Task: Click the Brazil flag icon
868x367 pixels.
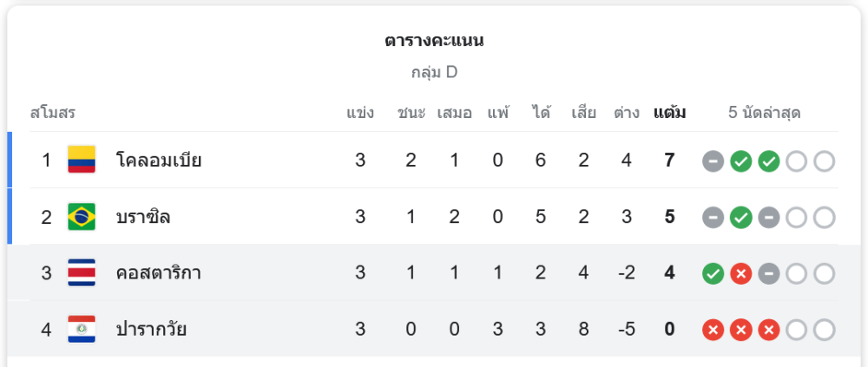Action: pyautogui.click(x=82, y=216)
